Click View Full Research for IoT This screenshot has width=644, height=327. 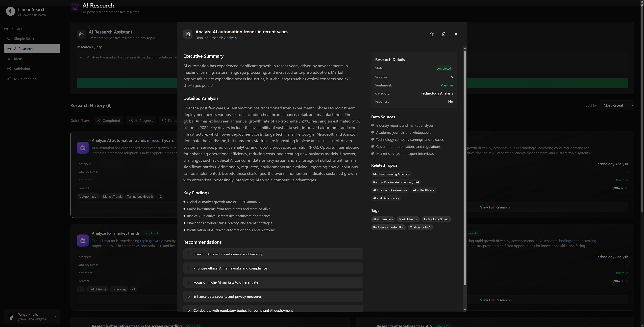pos(494,300)
